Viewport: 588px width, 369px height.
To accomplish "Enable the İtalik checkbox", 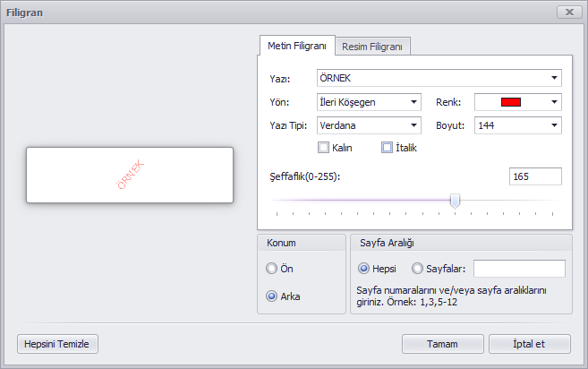I will pos(387,148).
